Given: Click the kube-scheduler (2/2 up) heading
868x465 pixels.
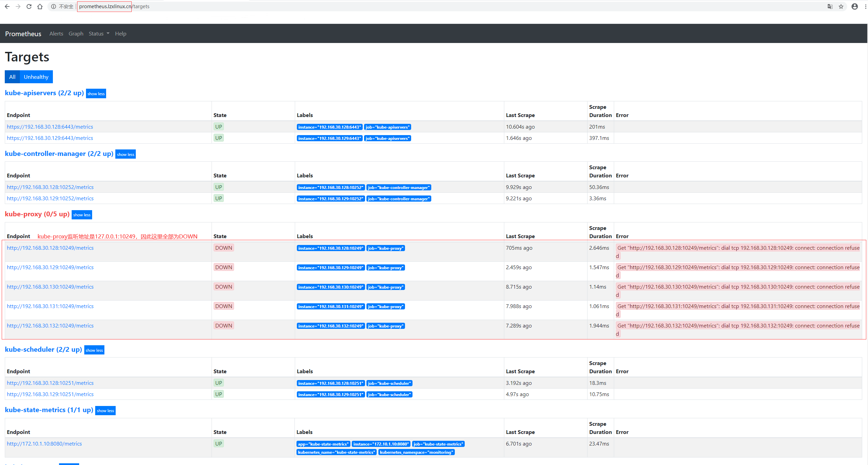Looking at the screenshot, I should tap(43, 350).
